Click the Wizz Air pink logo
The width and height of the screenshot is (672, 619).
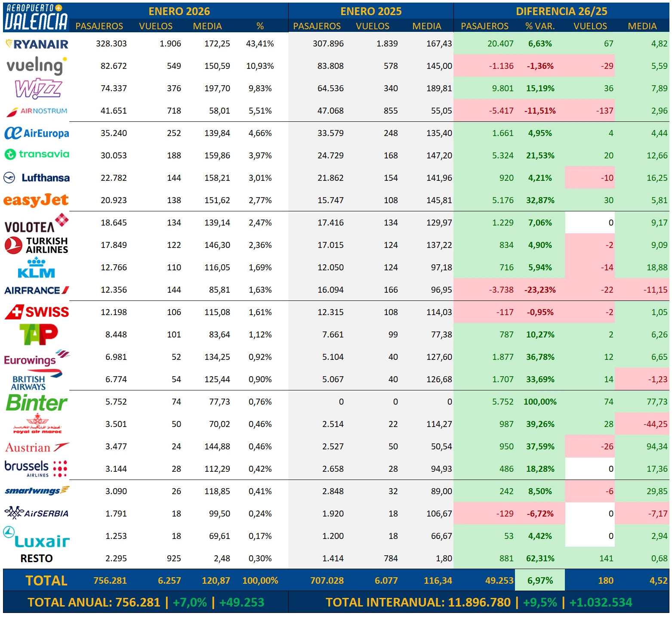pos(38,89)
